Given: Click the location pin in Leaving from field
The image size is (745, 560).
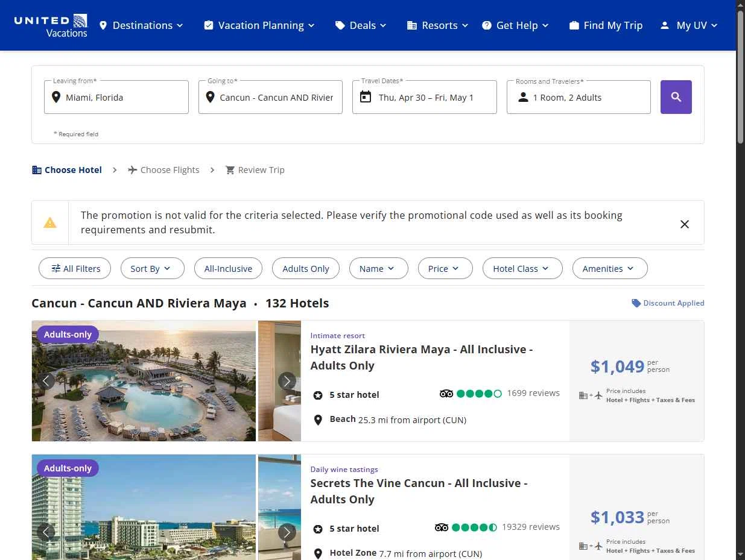Looking at the screenshot, I should tap(56, 97).
